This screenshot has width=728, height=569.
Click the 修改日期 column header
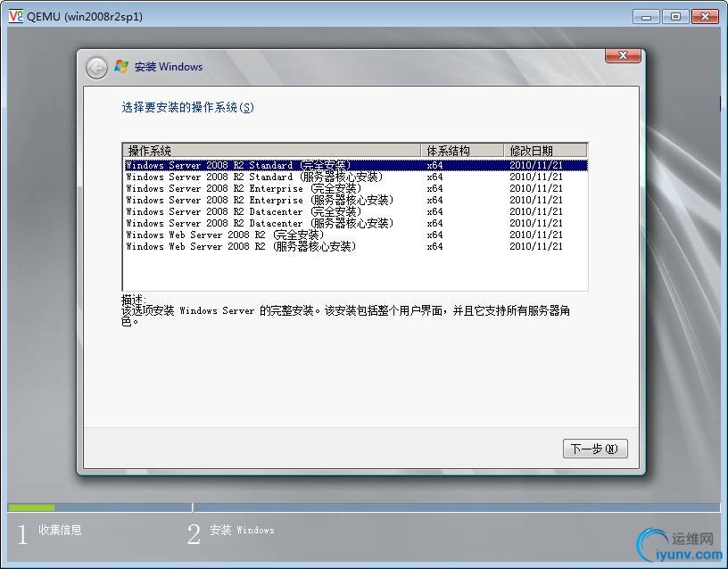click(x=545, y=151)
